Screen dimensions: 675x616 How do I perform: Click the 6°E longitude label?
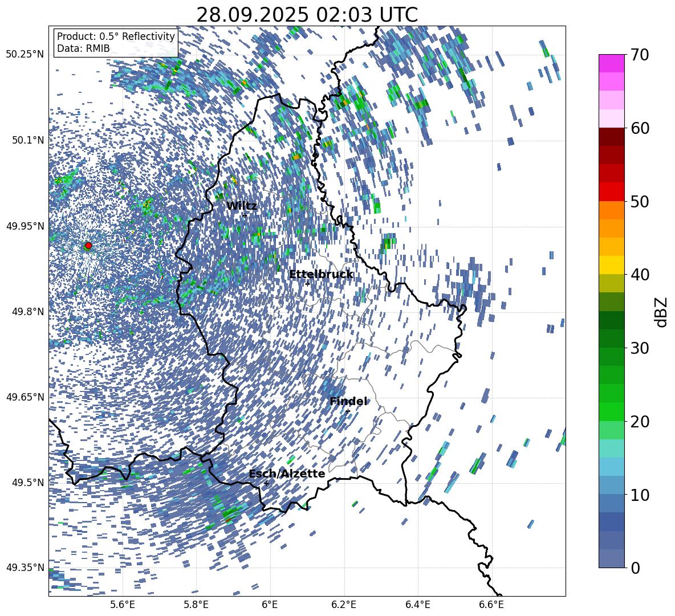tap(270, 605)
